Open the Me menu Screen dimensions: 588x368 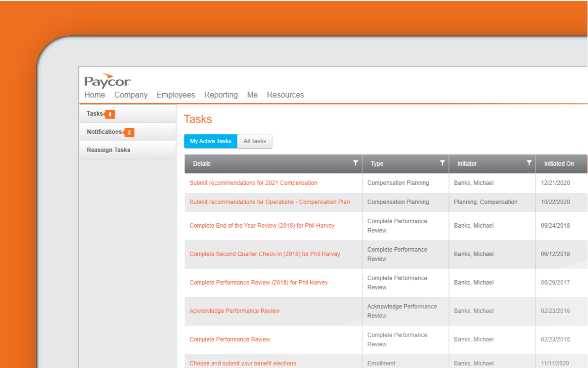(x=252, y=95)
